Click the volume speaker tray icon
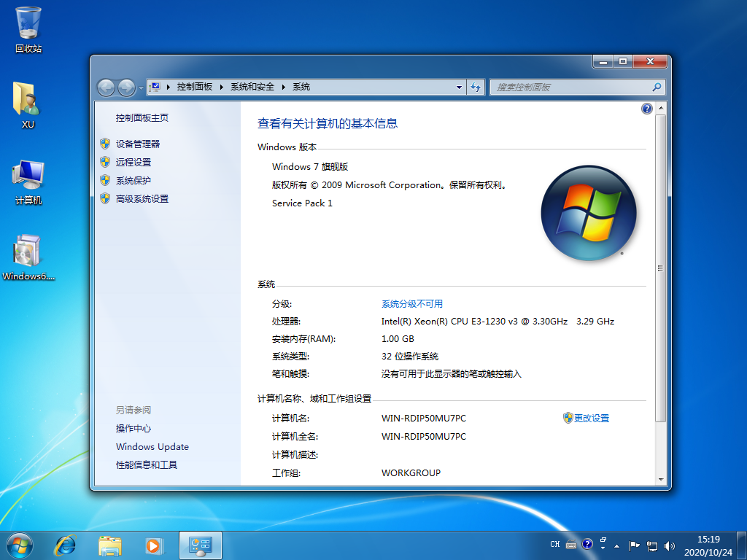Screen dimensions: 747x560 coord(669,545)
